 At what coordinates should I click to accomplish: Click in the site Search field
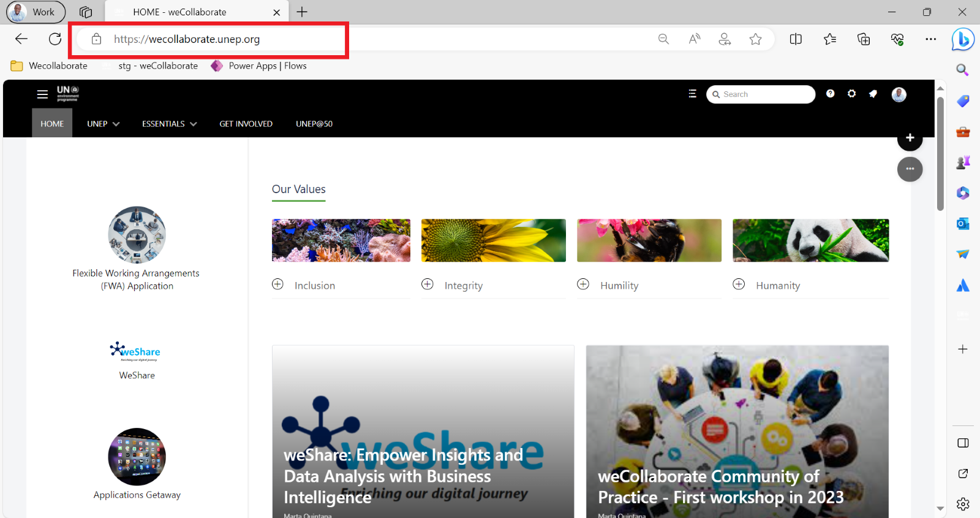[761, 94]
